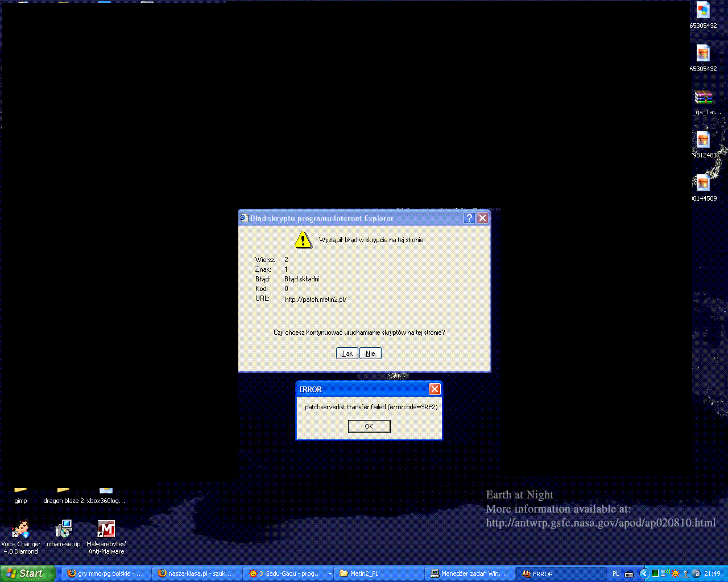The height and width of the screenshot is (582, 728).
Task: Click the patchserverlist transfer failed message
Action: click(x=371, y=407)
